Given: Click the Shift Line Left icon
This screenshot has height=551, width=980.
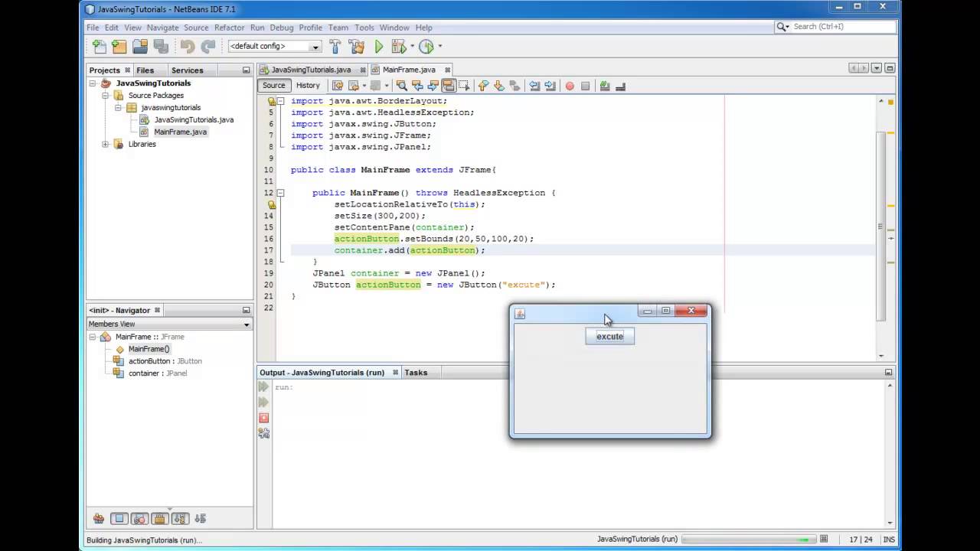Looking at the screenshot, I should click(534, 86).
